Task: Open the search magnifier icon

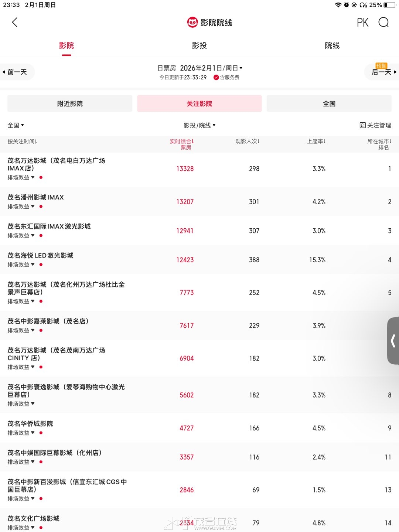Action: point(383,23)
